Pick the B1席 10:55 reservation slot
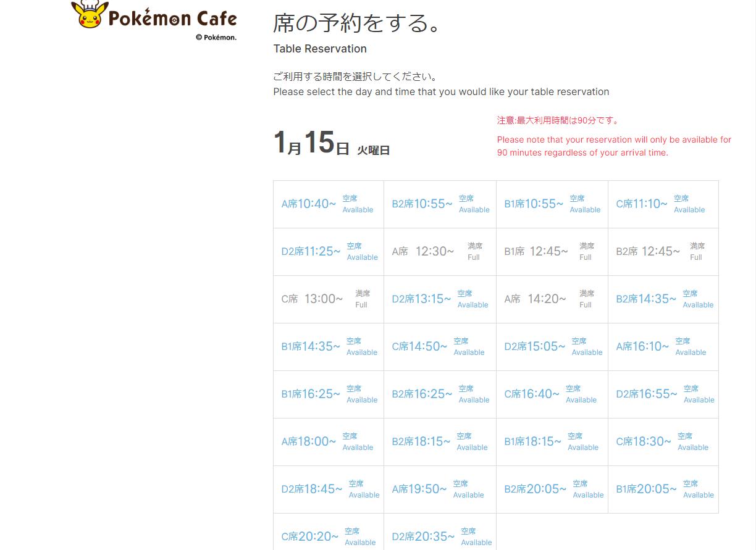 [x=552, y=204]
